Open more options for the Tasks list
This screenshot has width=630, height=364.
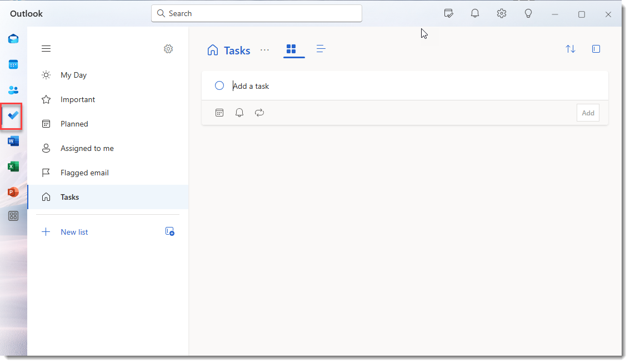(x=264, y=50)
